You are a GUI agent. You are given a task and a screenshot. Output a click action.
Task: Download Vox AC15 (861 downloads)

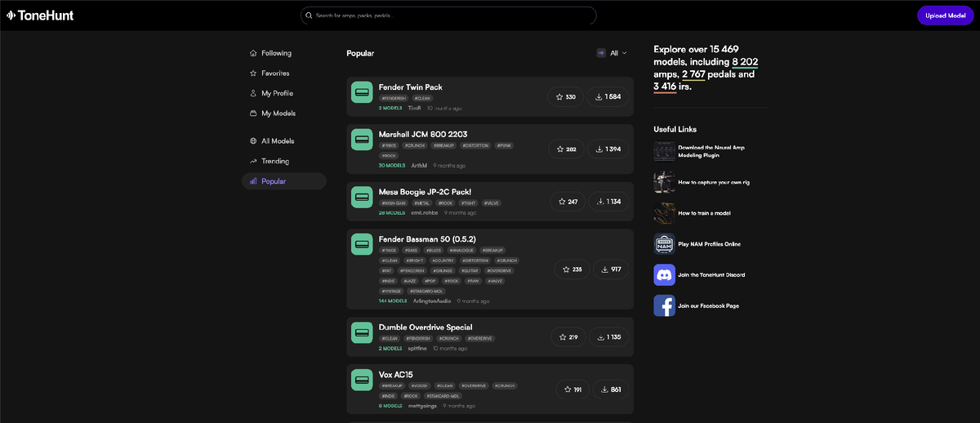coord(611,389)
